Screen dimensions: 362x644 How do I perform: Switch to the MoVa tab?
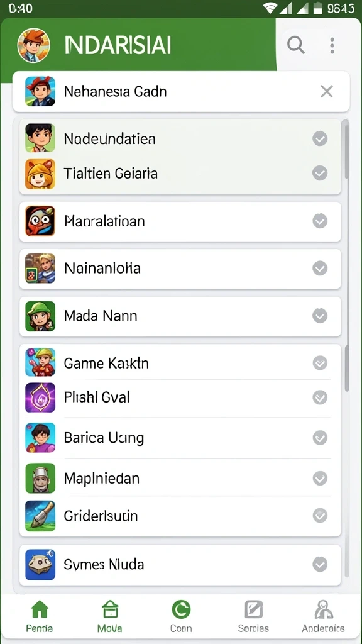click(109, 616)
